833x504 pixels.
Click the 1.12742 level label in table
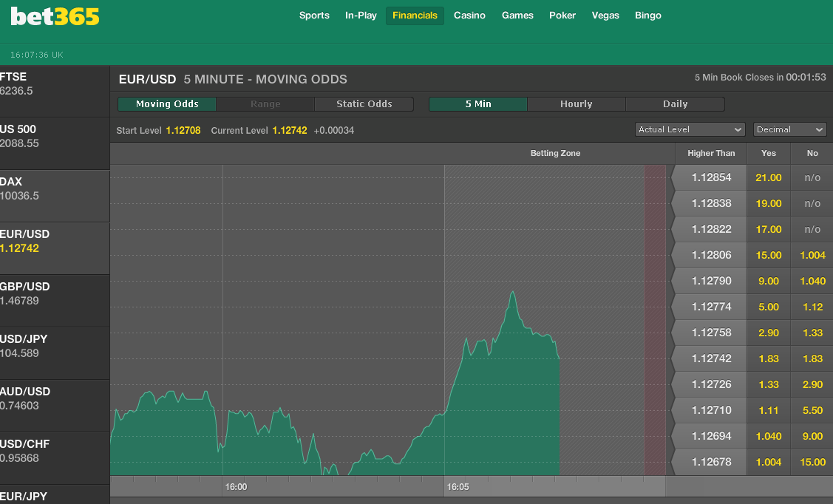point(711,358)
